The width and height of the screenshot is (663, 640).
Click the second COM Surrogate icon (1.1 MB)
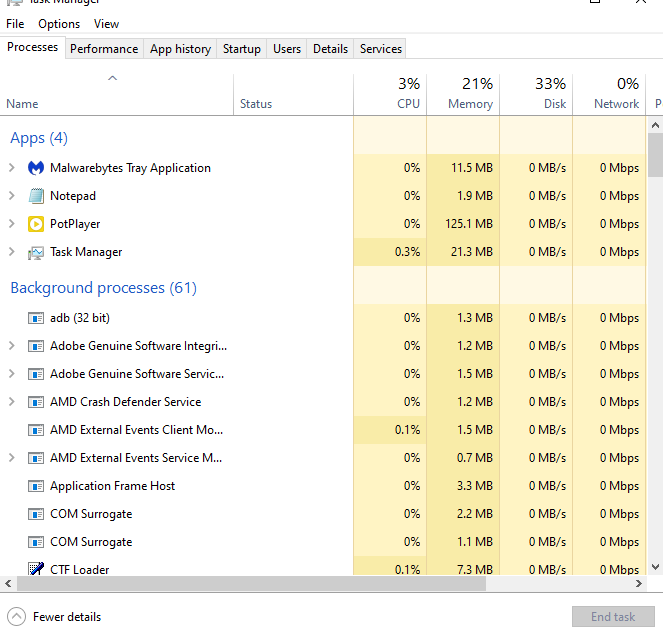pyautogui.click(x=36, y=542)
